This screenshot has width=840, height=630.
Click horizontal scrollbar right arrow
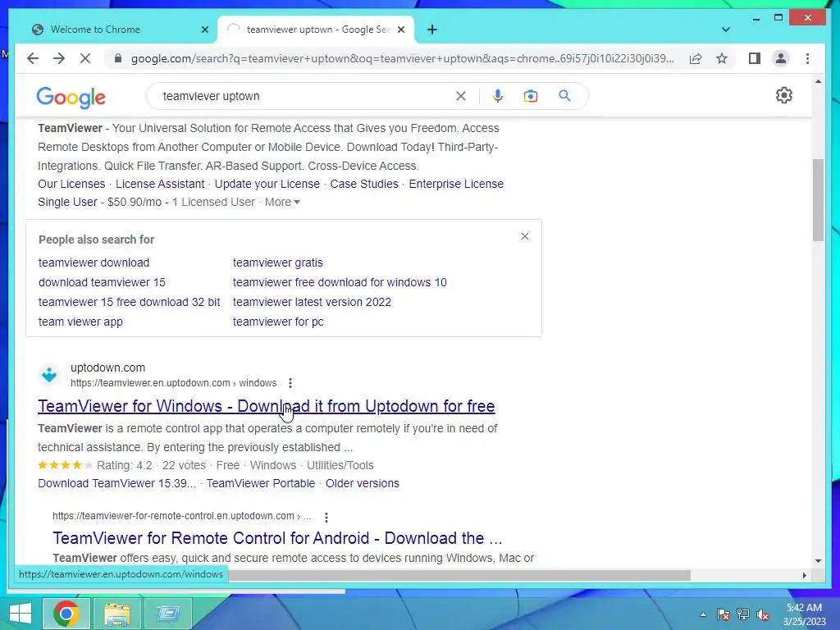click(804, 575)
